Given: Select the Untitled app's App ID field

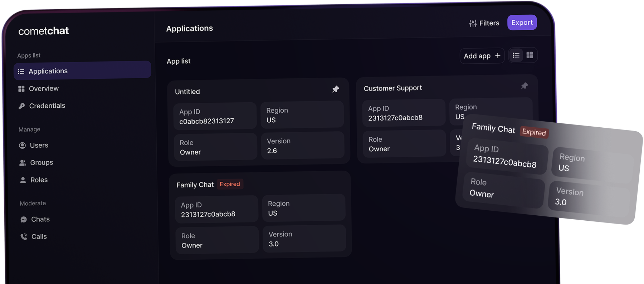Looking at the screenshot, I should coord(215,116).
